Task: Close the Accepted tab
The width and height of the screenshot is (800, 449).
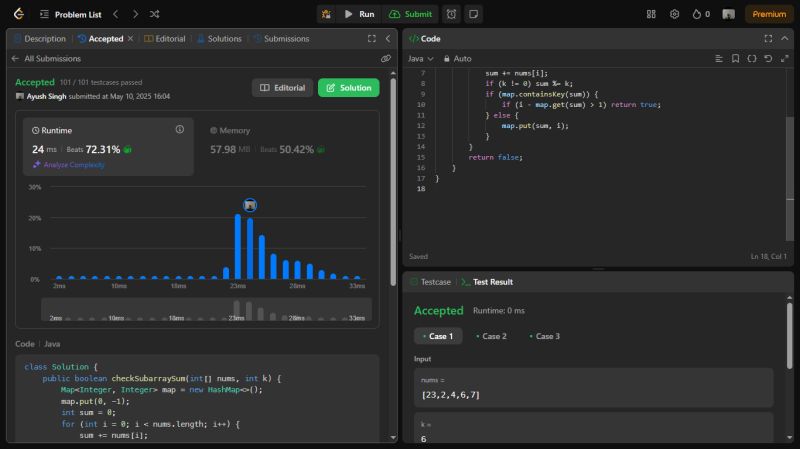Action: pos(131,38)
